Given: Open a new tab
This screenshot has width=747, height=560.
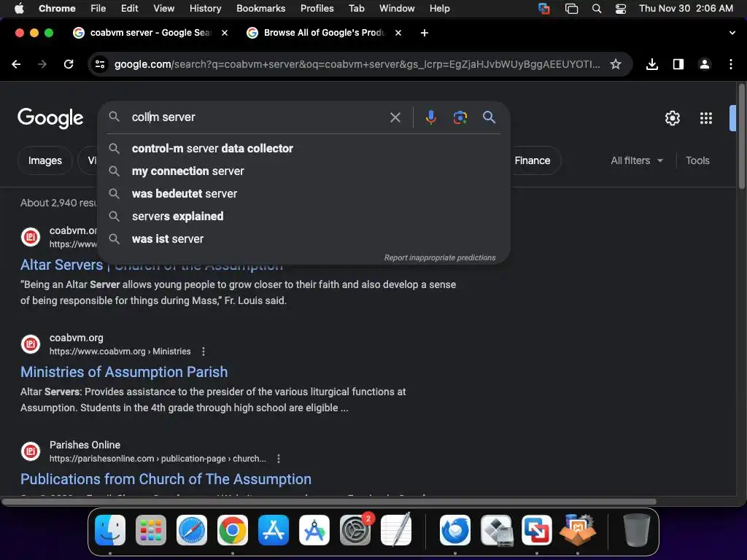Looking at the screenshot, I should point(425,32).
